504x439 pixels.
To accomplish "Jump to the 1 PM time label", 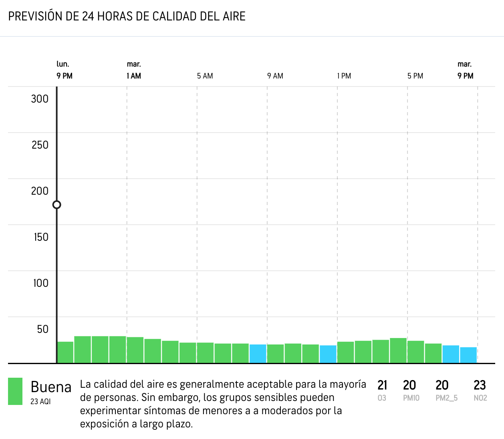I will (x=344, y=76).
